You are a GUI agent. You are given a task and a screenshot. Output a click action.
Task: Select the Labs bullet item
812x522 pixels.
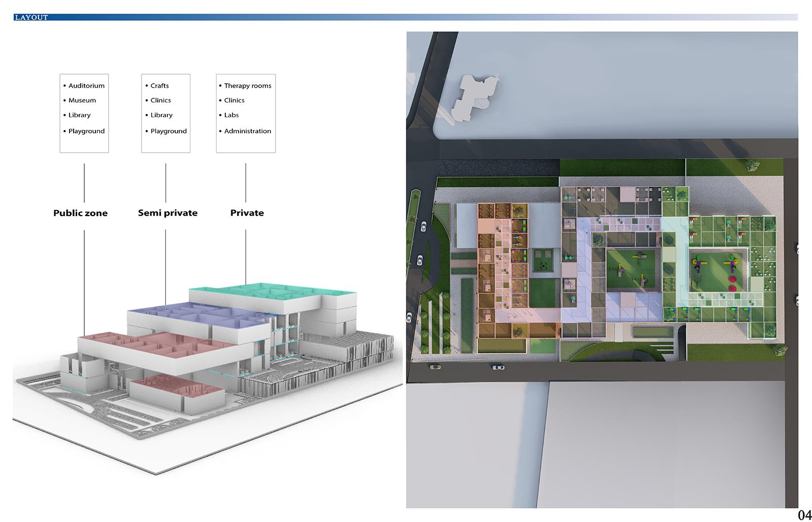pyautogui.click(x=231, y=115)
